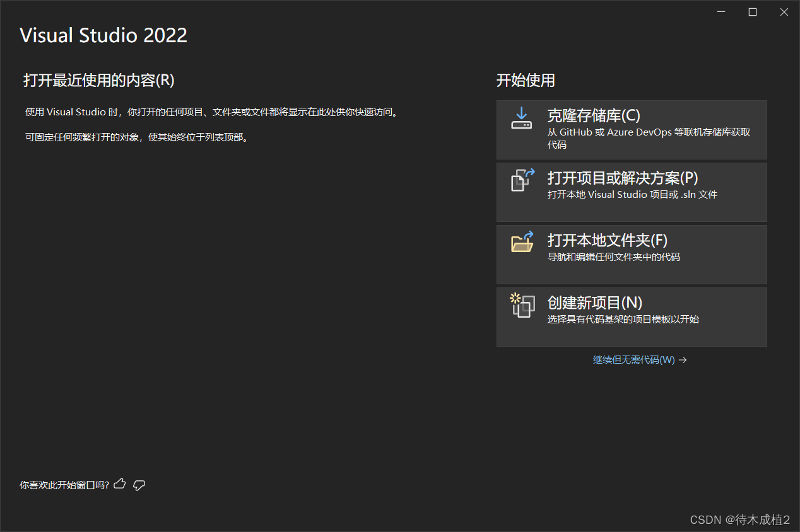Viewport: 800px width, 532px height.
Task: Click the 打开最近使用的内容(R) heading
Action: pos(99,81)
